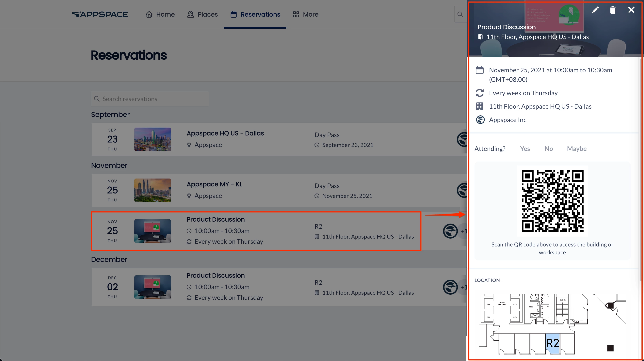Click the pencil edit icon in reservation panel
This screenshot has width=644, height=361.
point(595,10)
